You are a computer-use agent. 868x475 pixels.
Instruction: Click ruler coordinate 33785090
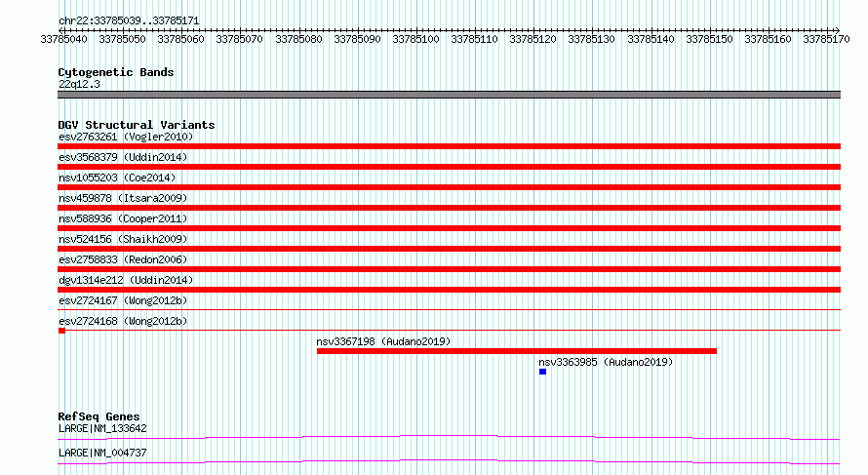[358, 39]
